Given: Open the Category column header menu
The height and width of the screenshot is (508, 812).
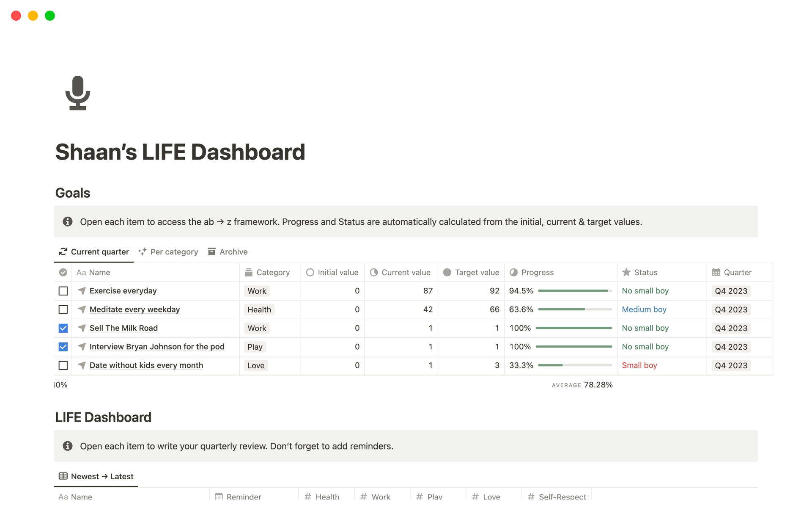Looking at the screenshot, I should pos(273,272).
